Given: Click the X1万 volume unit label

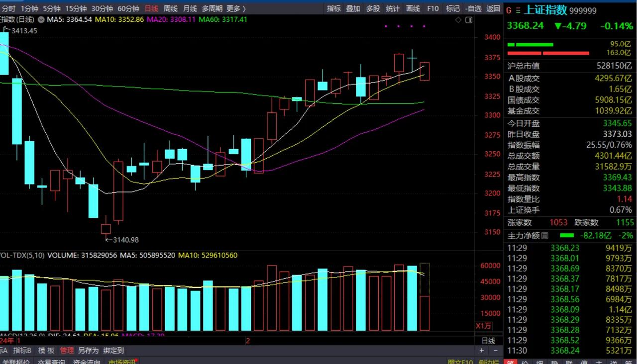Looking at the screenshot, I should coord(484,326).
